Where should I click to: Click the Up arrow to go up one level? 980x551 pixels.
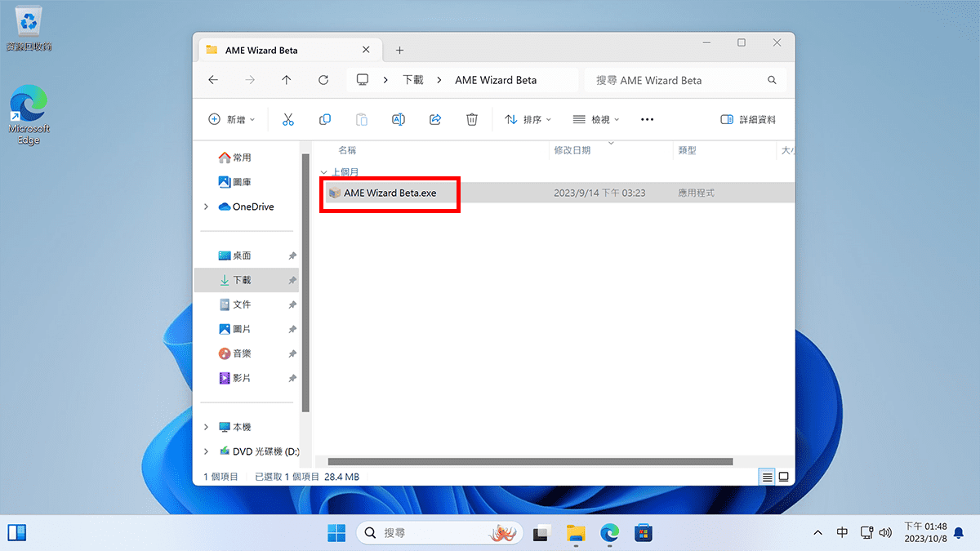coord(286,79)
